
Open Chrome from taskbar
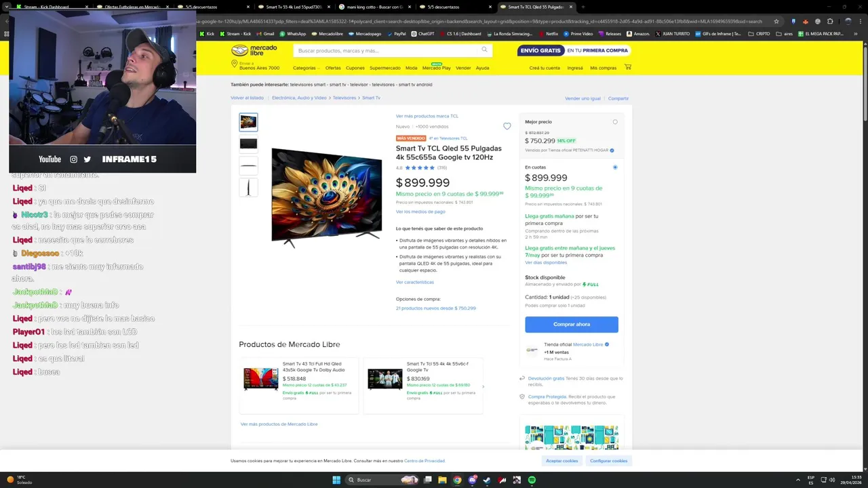coord(457,480)
